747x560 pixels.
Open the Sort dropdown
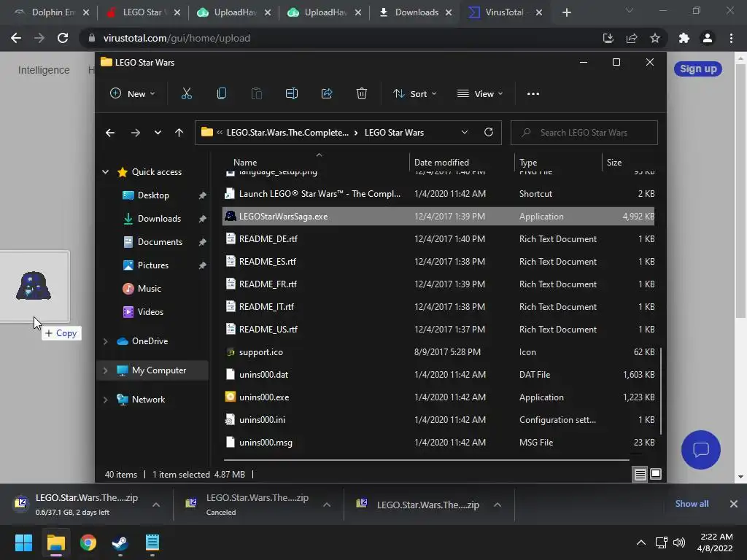click(414, 94)
